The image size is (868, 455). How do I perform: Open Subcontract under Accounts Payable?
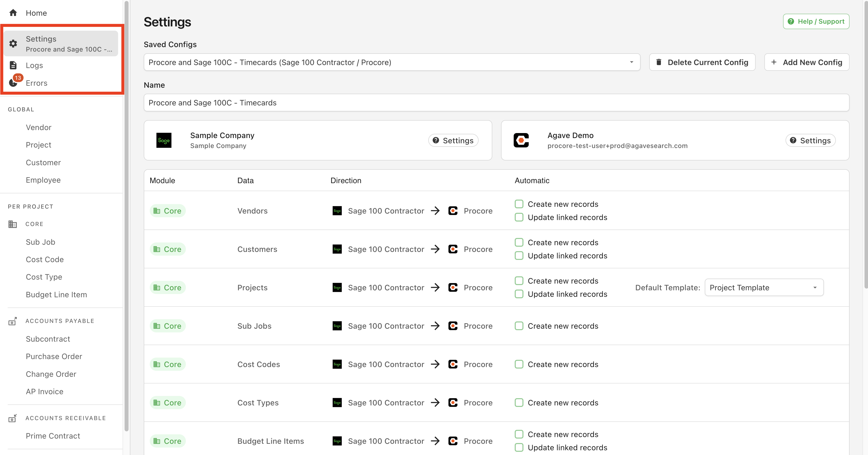[x=48, y=339]
